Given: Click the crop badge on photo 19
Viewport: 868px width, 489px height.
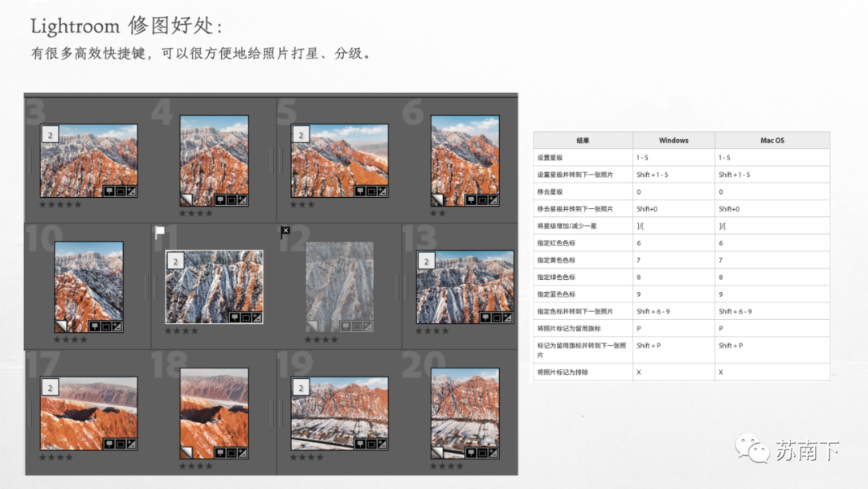Looking at the screenshot, I should point(371,444).
